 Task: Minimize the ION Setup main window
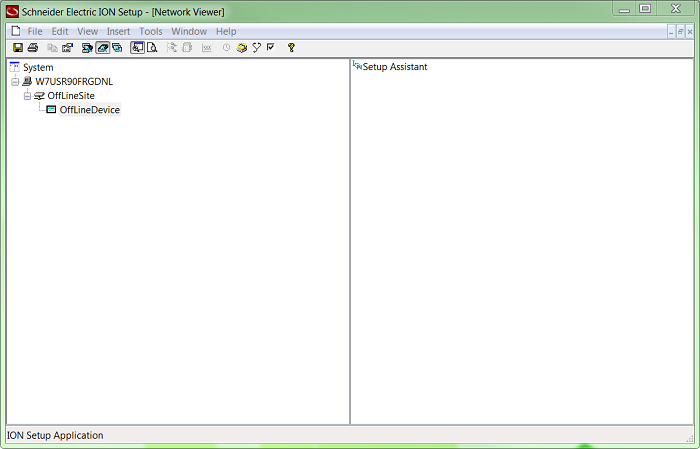[x=624, y=9]
